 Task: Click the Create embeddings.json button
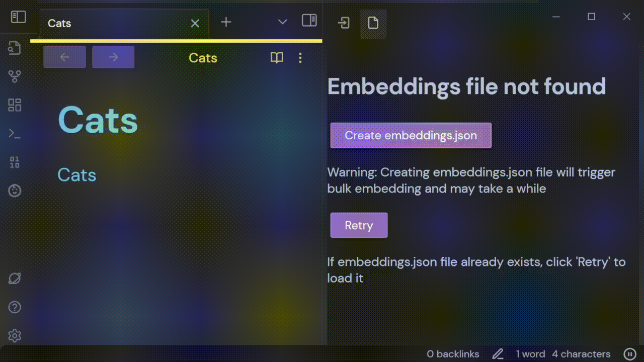(411, 135)
